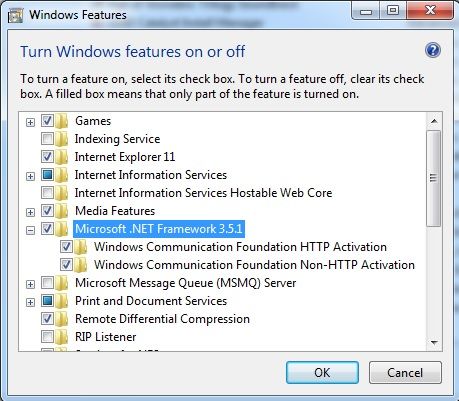Click the Media Features folder icon
459x401 pixels.
click(x=61, y=211)
